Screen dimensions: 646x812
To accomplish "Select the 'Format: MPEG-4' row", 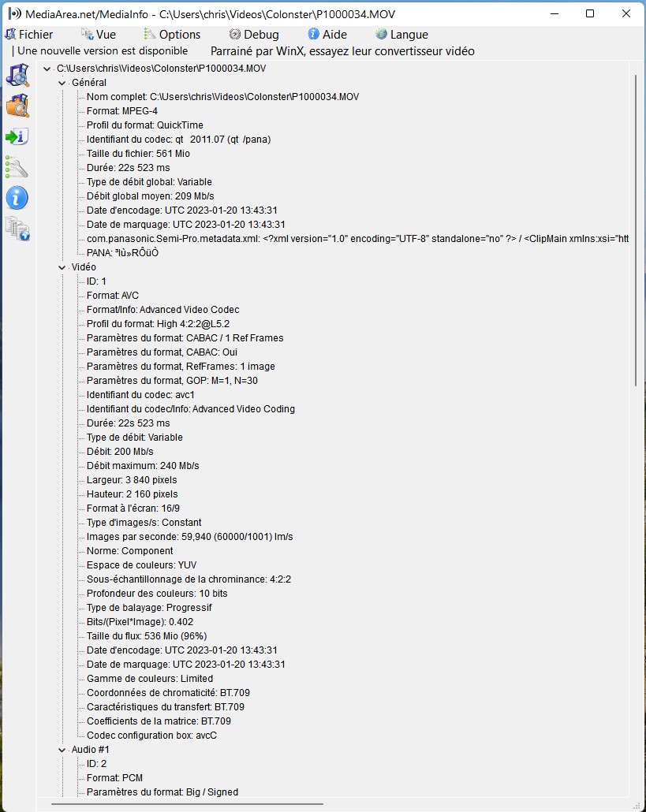I will (122, 111).
